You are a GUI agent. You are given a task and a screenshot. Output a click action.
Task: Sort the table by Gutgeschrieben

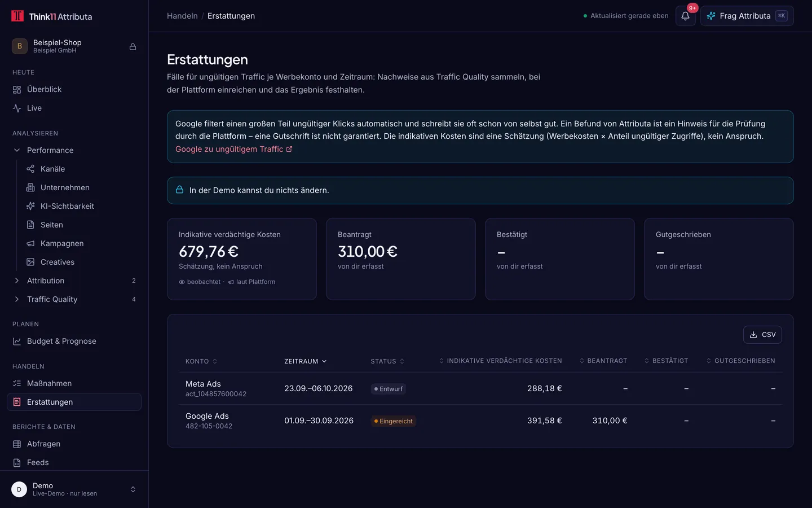741,361
